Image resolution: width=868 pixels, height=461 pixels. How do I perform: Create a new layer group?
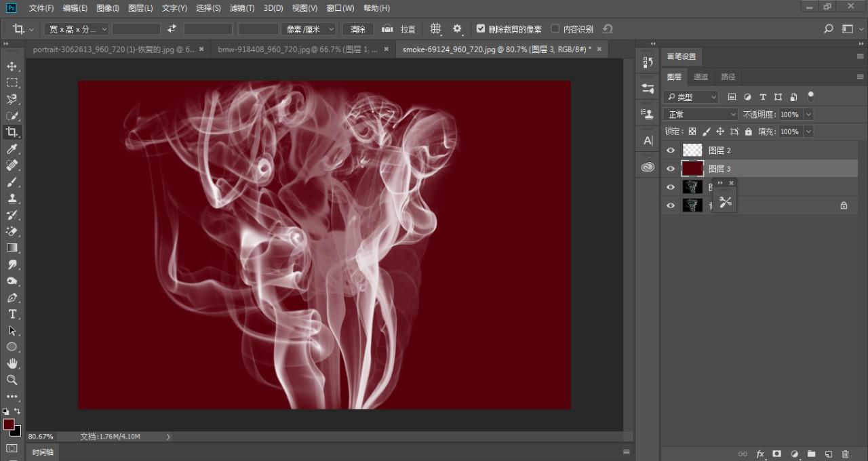pos(811,454)
